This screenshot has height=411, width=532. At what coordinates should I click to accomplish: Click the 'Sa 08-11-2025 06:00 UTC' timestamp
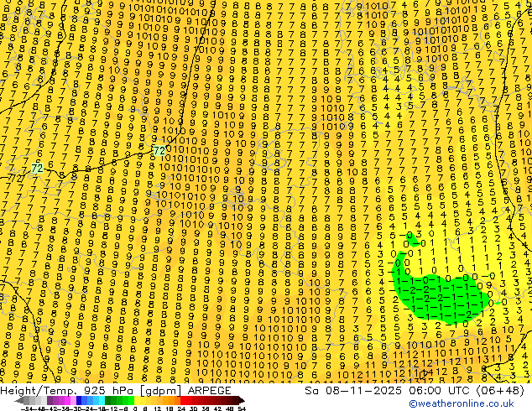388,391
